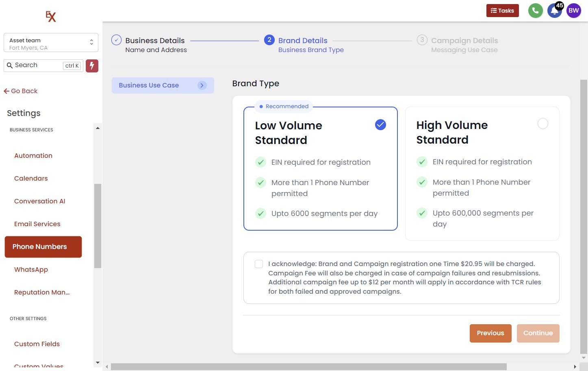Expand the Business Use Case chevron

(202, 85)
